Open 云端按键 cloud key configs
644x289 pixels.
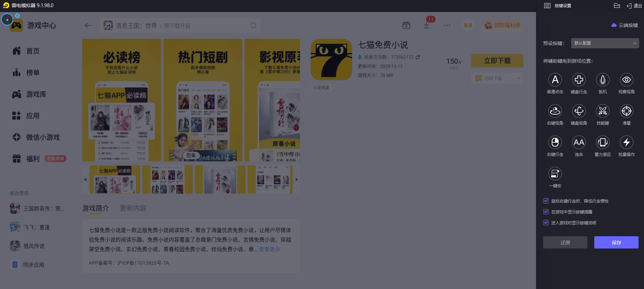point(625,25)
